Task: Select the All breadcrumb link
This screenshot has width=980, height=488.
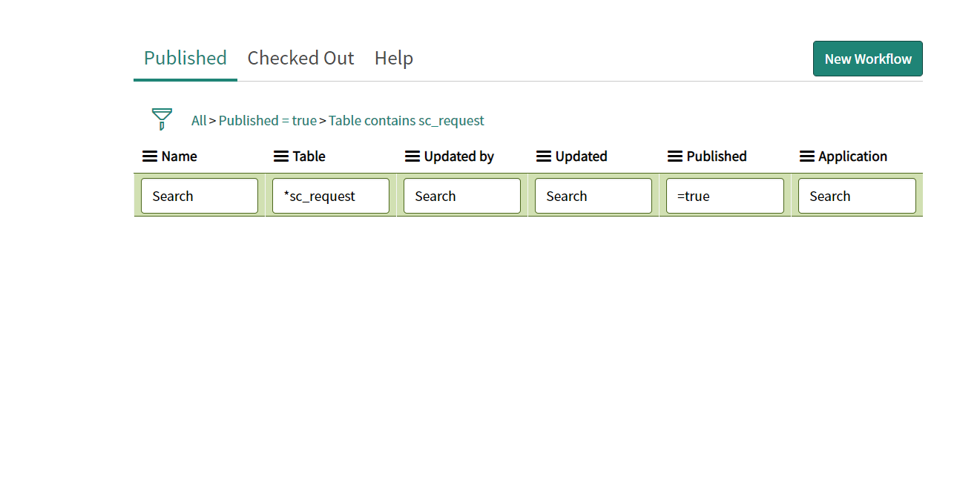Action: (199, 120)
